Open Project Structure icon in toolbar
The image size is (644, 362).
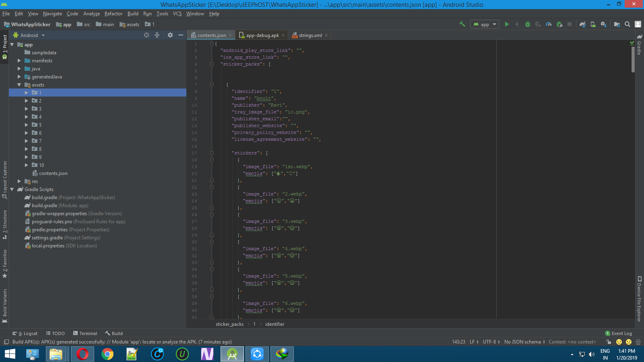pyautogui.click(x=617, y=24)
